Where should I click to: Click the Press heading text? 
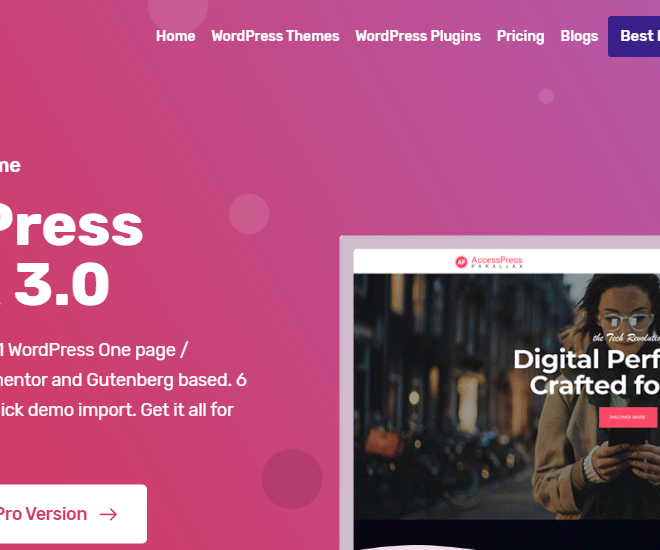point(72,226)
